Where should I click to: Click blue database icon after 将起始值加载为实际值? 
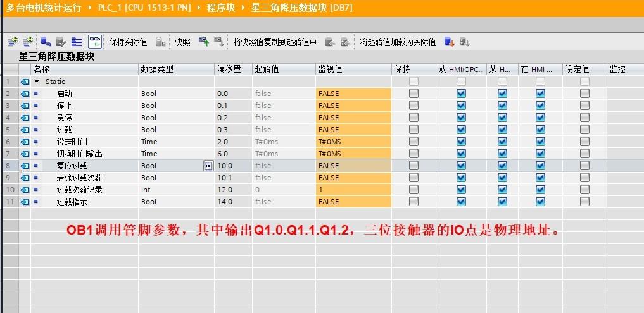tap(450, 42)
